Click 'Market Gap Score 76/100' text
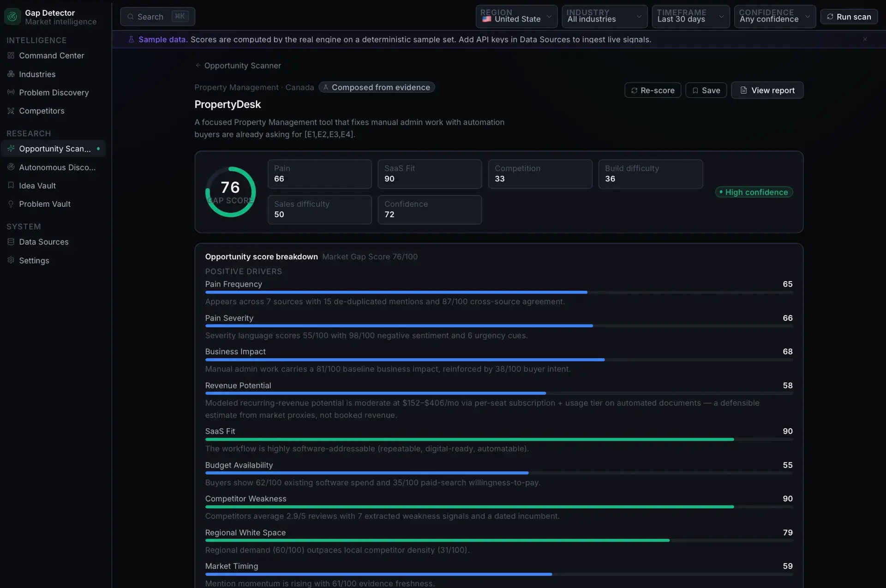 point(370,257)
